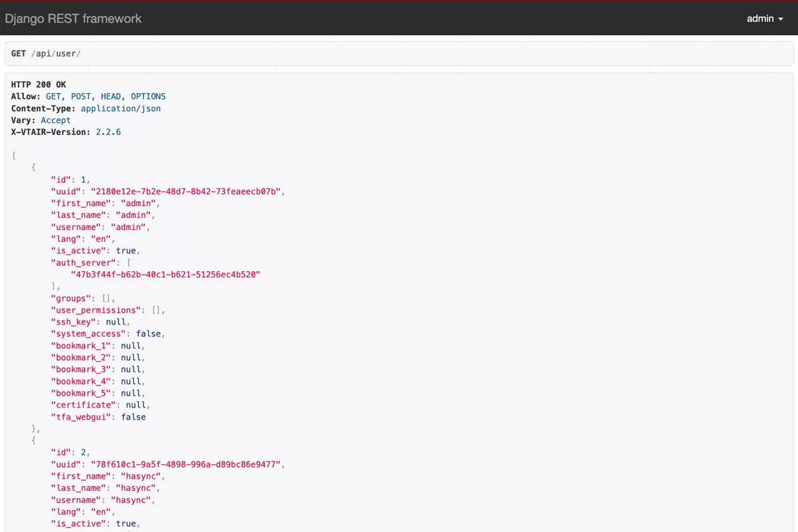
Task: Click the Django REST framework navbar brand
Action: coord(73,19)
